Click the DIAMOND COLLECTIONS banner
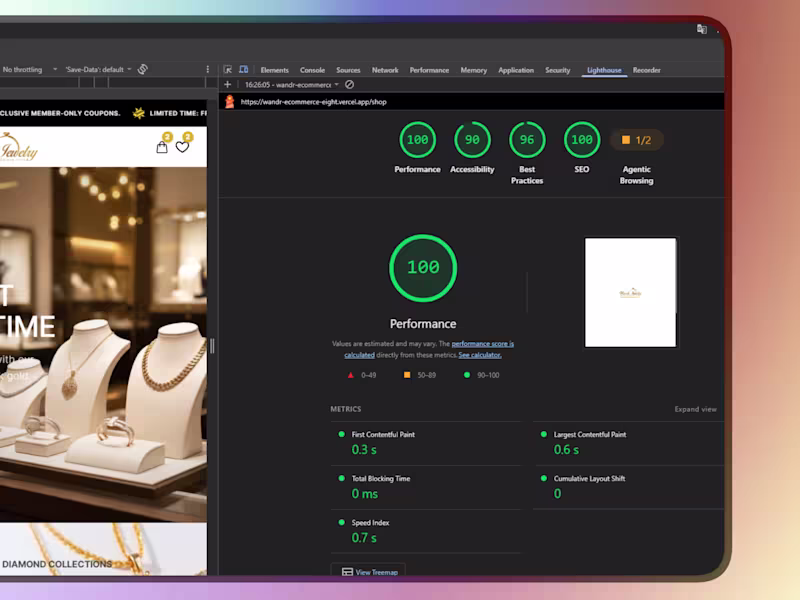 104,549
